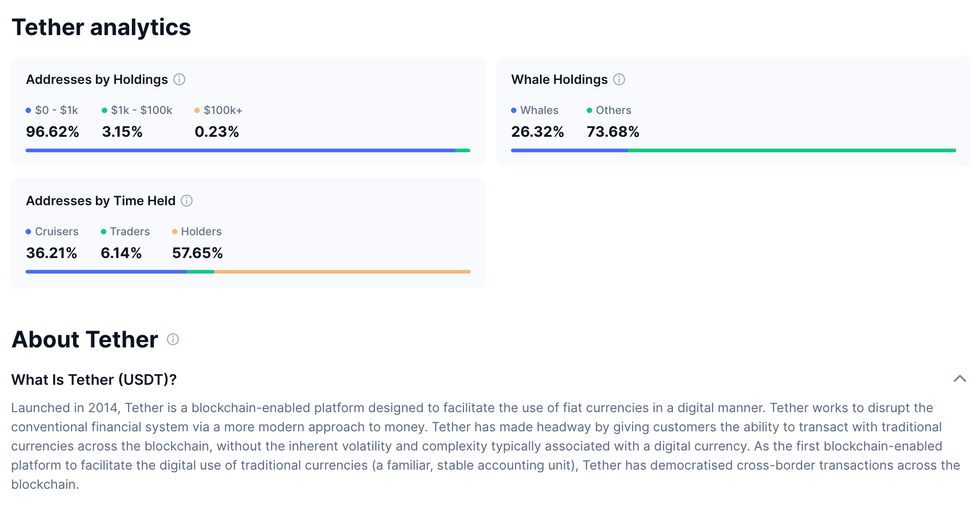This screenshot has width=980, height=507.
Task: Click the Tether analytics heading
Action: (x=101, y=27)
